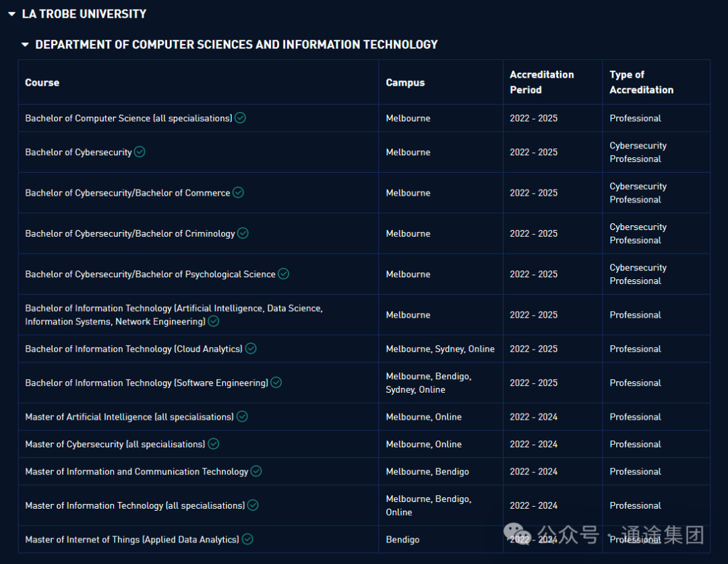Image resolution: width=728 pixels, height=564 pixels.
Task: Click the checkmark icon on the Cybersecurity/Commerce row
Action: pyautogui.click(x=238, y=192)
